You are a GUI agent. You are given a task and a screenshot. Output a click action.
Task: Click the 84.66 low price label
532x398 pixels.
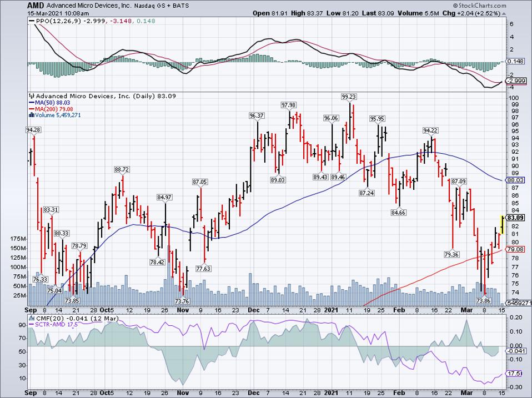(399, 213)
